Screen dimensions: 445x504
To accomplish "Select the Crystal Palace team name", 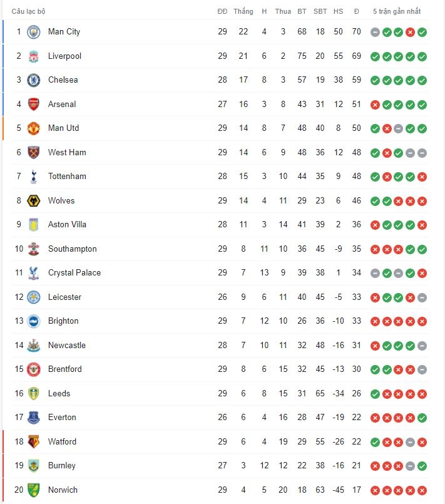I will tap(74, 272).
